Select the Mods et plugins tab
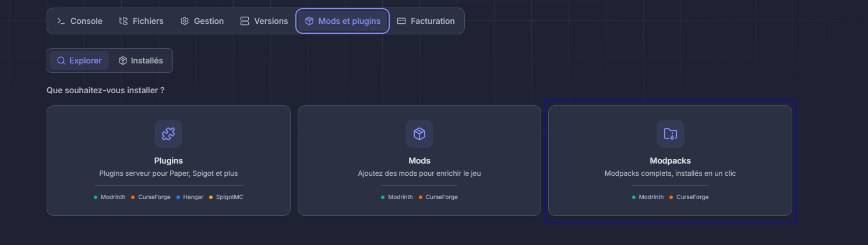This screenshot has height=245, width=868. pos(343,21)
